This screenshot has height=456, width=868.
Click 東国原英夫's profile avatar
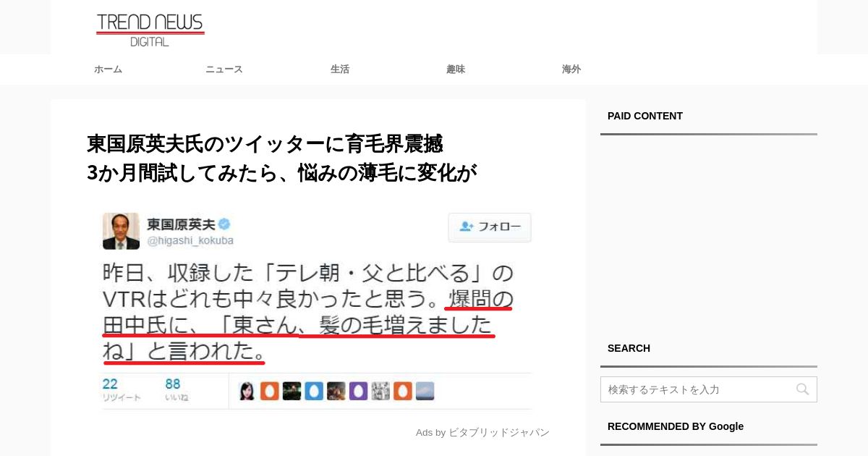121,231
